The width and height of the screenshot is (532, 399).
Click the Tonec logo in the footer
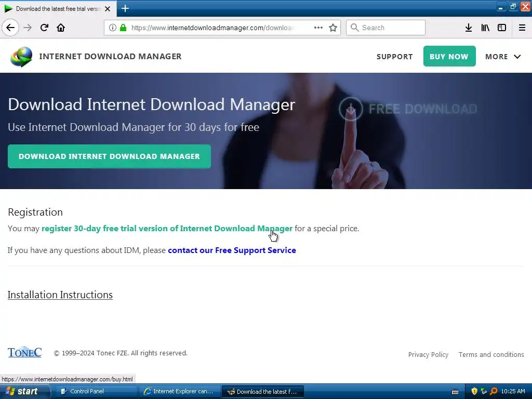coord(24,352)
